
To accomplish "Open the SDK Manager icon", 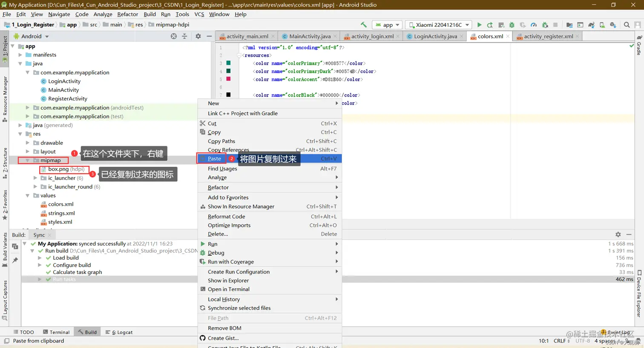I will click(613, 25).
